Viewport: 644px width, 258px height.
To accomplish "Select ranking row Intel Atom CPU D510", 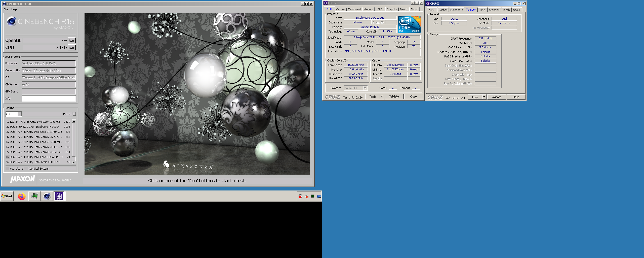I will coord(38,162).
